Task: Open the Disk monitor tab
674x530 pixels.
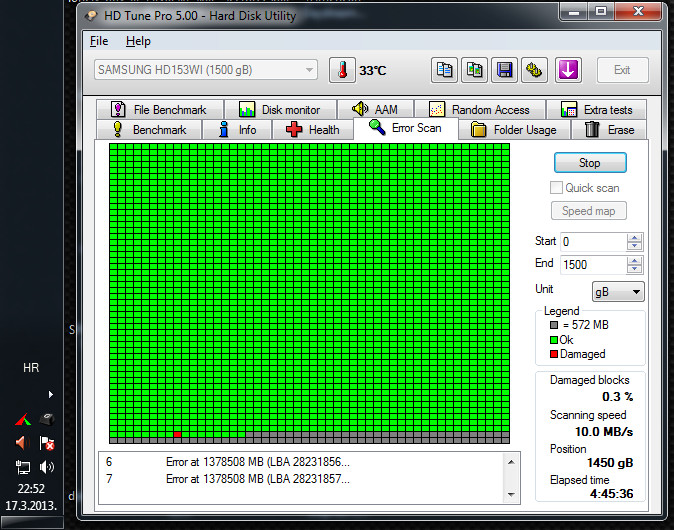Action: coord(279,110)
